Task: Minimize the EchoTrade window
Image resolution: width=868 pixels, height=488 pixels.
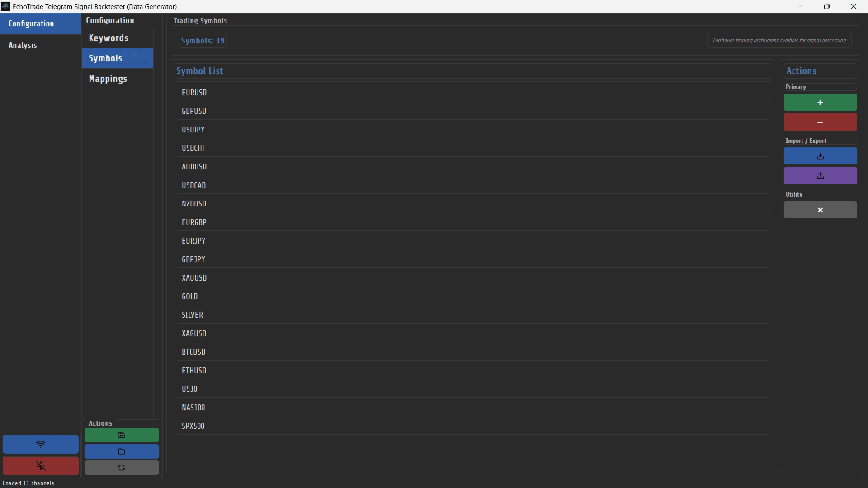Action: point(800,6)
